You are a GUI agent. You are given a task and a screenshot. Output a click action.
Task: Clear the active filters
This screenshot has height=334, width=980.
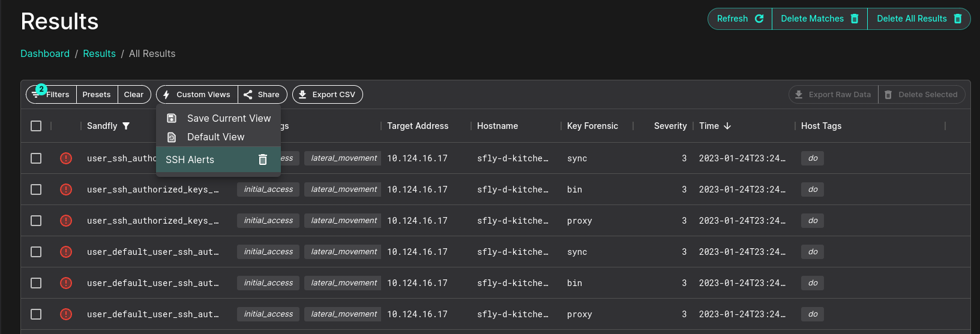click(x=134, y=94)
